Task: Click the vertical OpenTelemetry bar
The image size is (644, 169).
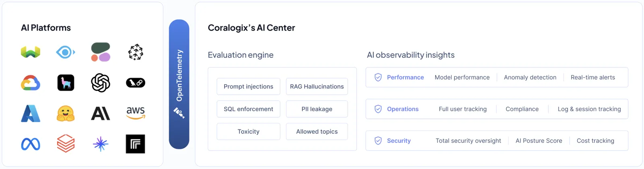Action: [x=179, y=84]
